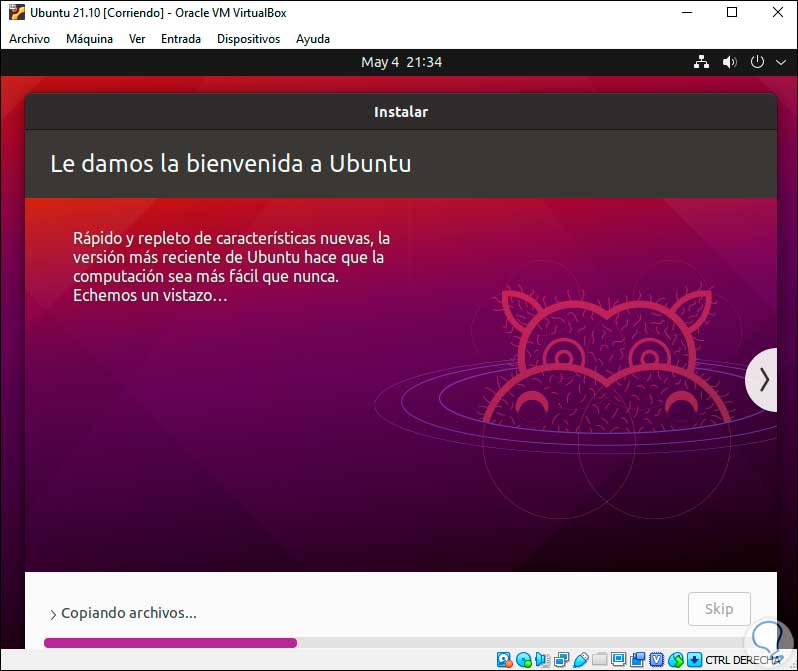798x671 pixels.
Task: Click the VirtualBox keyboard capture arrow icon
Action: (694, 660)
